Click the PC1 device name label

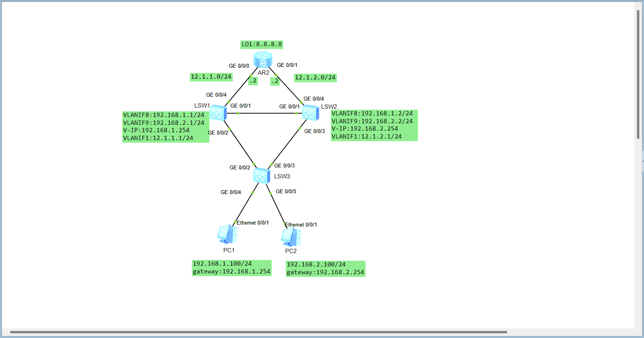(229, 250)
